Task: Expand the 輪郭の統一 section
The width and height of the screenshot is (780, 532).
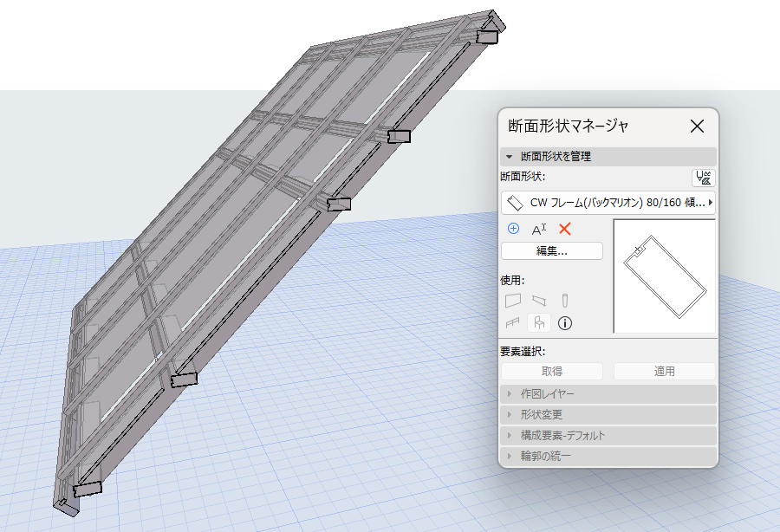Action: [608, 456]
